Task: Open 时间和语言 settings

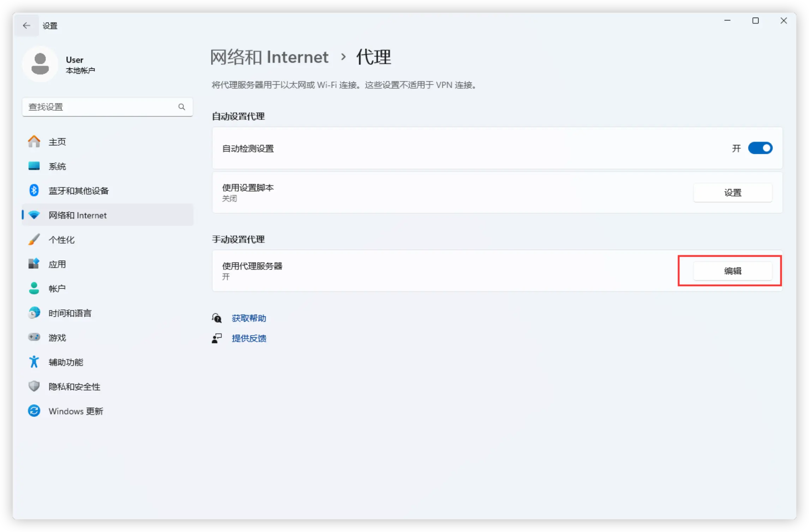Action: pyautogui.click(x=108, y=313)
